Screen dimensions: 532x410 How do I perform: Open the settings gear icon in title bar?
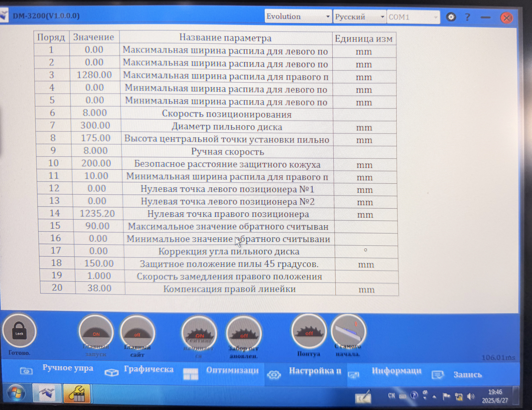tap(451, 17)
